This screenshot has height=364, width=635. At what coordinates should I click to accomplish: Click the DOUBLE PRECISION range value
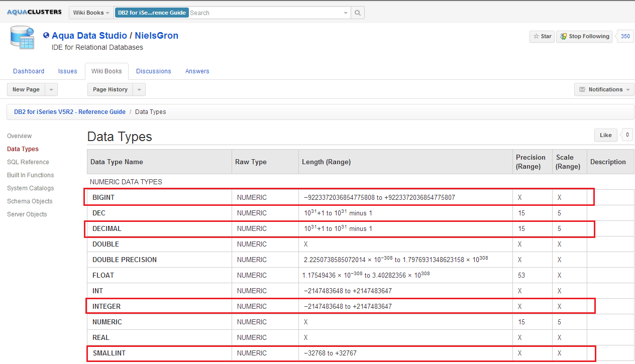[396, 259]
